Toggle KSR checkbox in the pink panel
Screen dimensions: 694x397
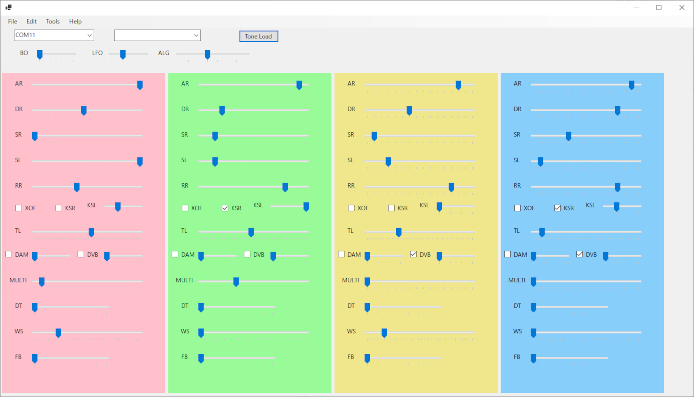(58, 208)
